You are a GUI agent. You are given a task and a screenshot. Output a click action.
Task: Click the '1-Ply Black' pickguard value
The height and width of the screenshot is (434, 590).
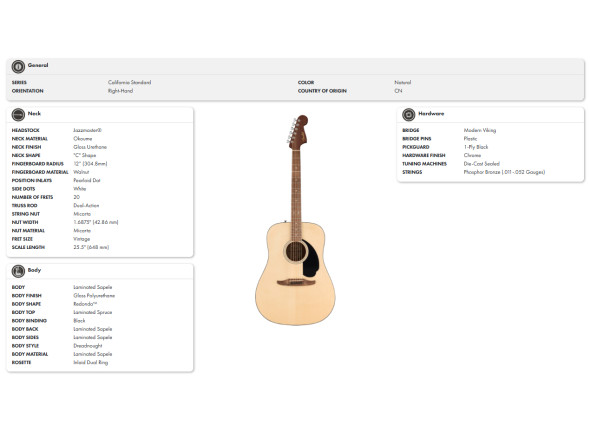[x=476, y=147]
